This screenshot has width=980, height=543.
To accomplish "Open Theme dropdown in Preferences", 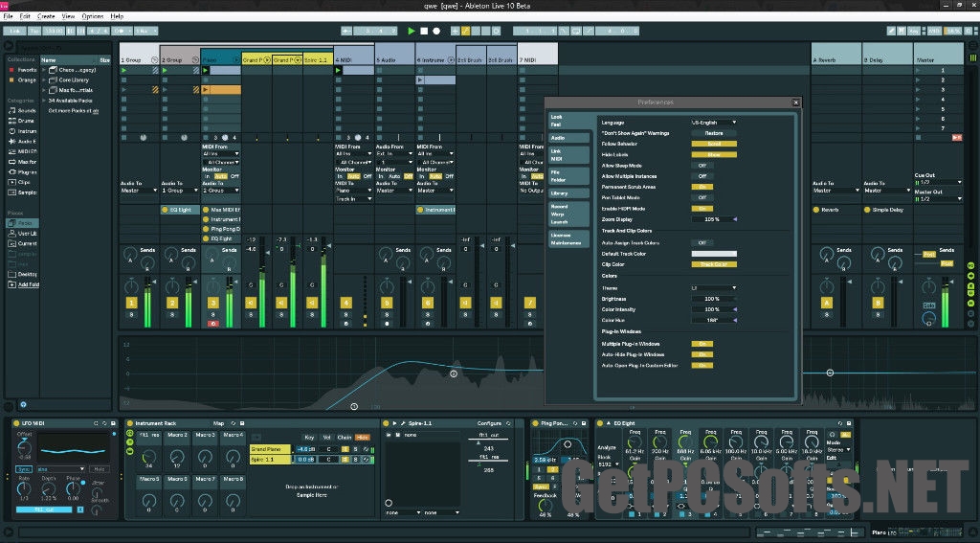I will click(714, 288).
